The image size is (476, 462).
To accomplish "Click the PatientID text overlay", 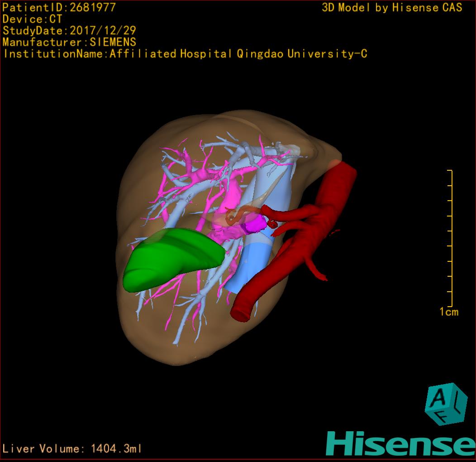I will pyautogui.click(x=59, y=7).
